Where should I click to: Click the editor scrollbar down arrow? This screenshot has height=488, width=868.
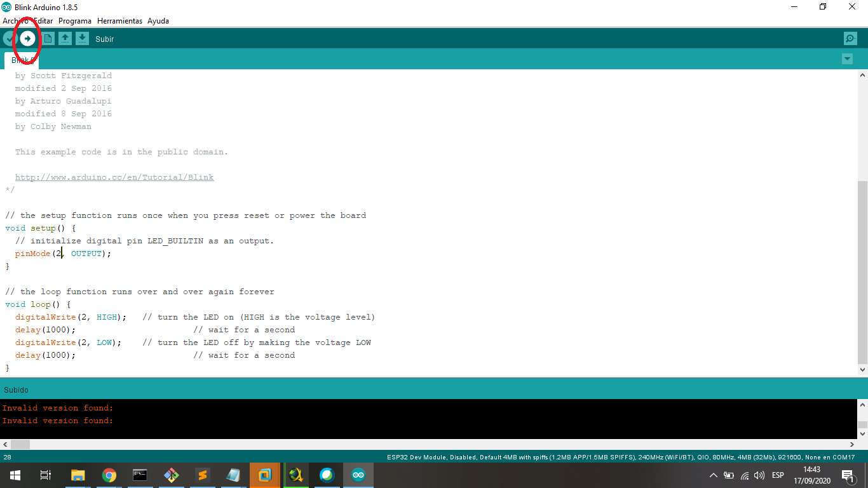coord(862,369)
